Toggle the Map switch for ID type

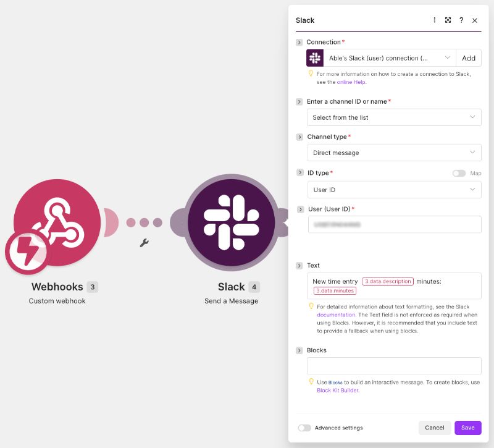tap(459, 173)
